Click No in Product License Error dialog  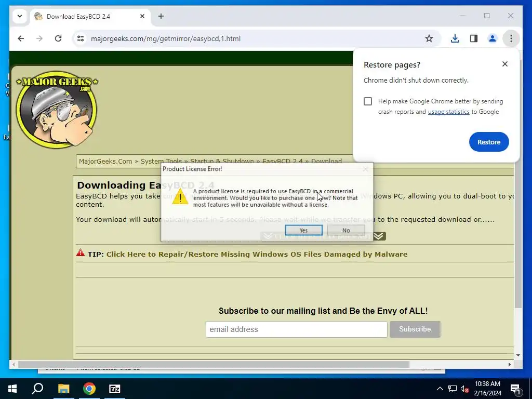point(346,230)
